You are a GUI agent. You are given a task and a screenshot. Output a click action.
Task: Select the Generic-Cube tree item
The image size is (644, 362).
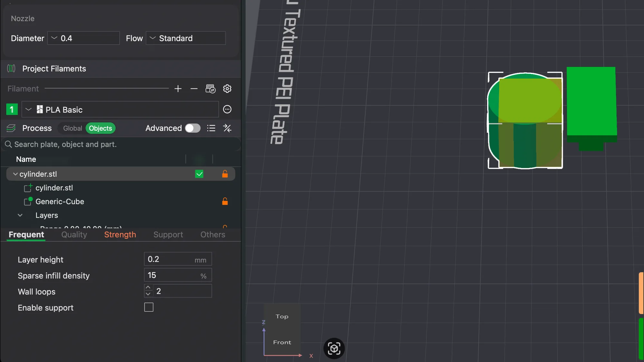(60, 201)
